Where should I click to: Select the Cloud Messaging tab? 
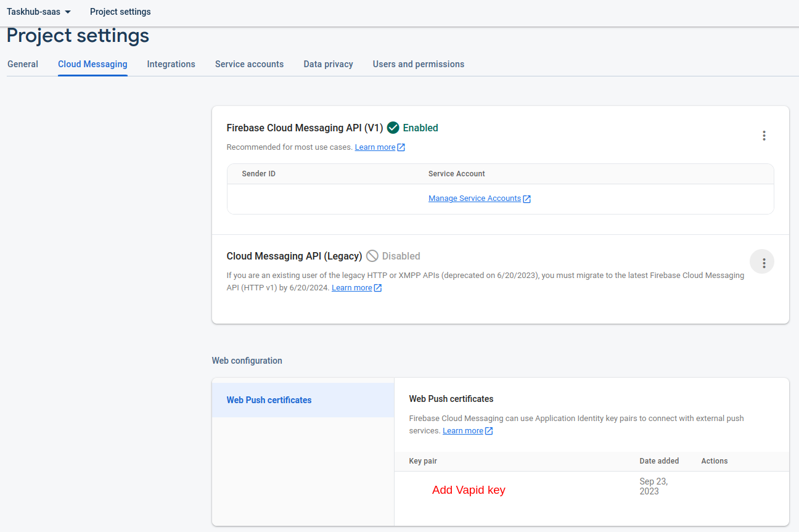click(x=92, y=64)
